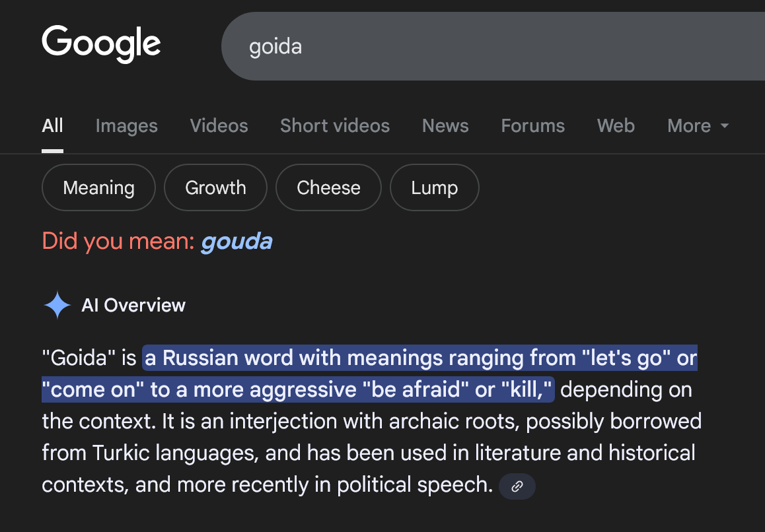Open the source link icon after the overview
The height and width of the screenshot is (532, 765).
point(517,486)
